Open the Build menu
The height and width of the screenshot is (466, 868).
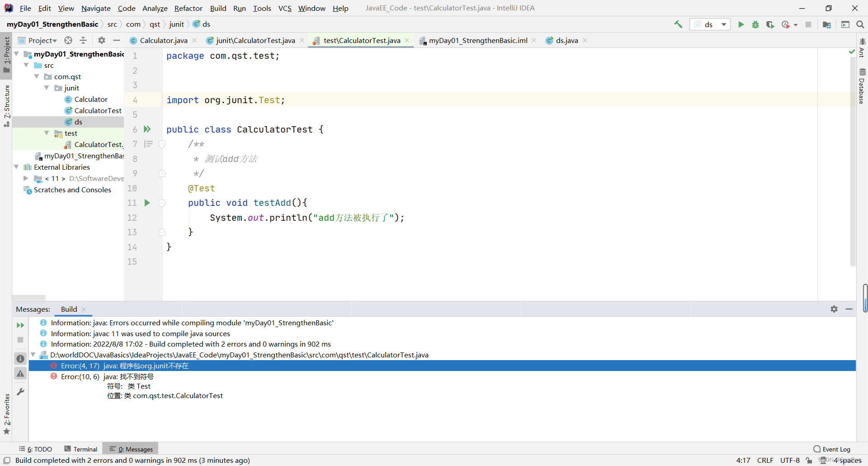[218, 8]
